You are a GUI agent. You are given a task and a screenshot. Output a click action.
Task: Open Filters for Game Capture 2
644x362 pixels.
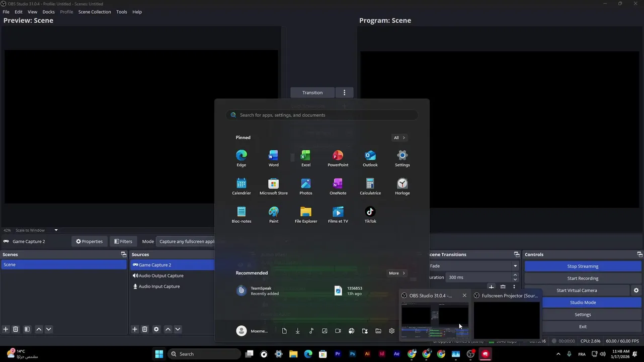(x=123, y=241)
